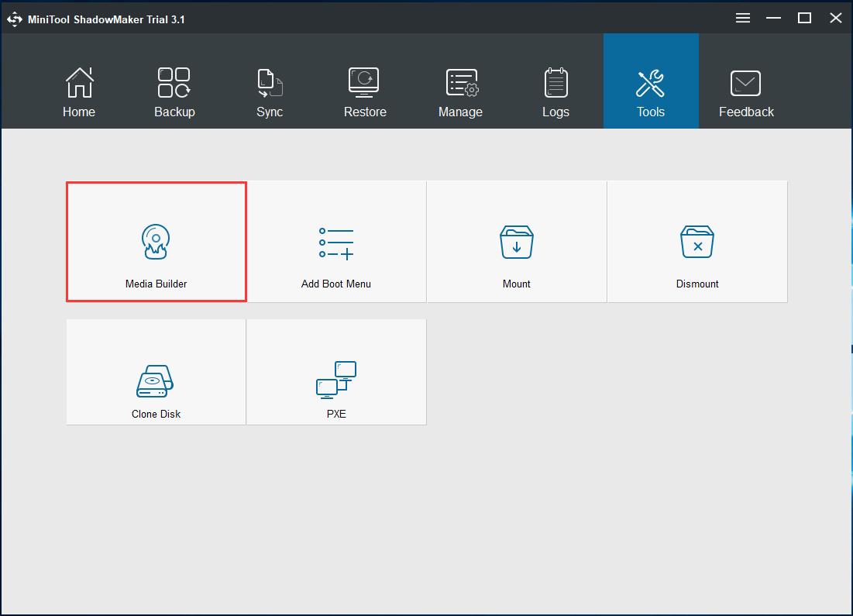Open the Add Boot Menu tool
The width and height of the screenshot is (853, 616).
click(x=336, y=242)
